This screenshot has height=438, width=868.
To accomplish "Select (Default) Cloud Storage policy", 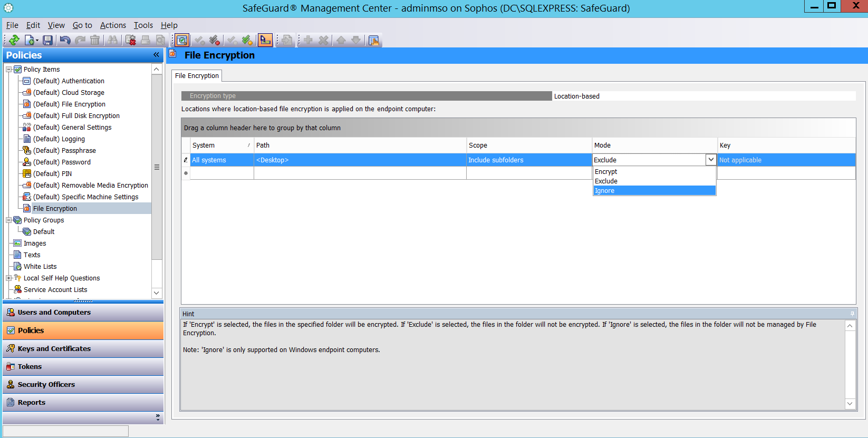I will (x=69, y=93).
